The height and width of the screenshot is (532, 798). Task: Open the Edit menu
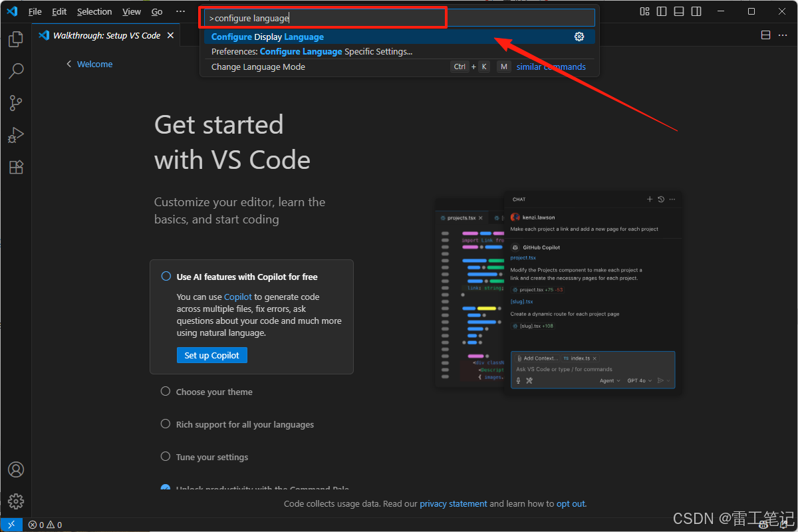click(59, 11)
